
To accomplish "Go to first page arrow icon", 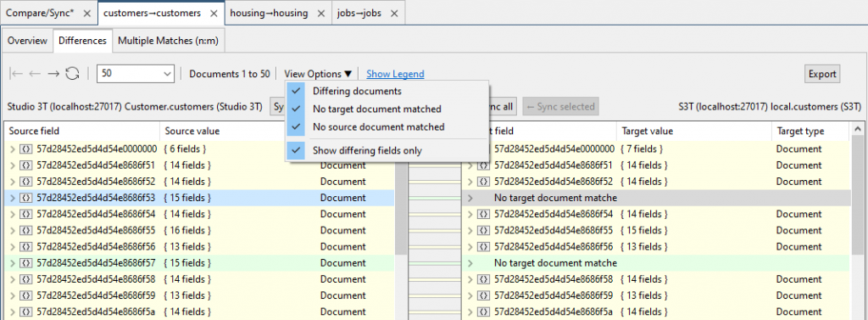I will (17, 74).
